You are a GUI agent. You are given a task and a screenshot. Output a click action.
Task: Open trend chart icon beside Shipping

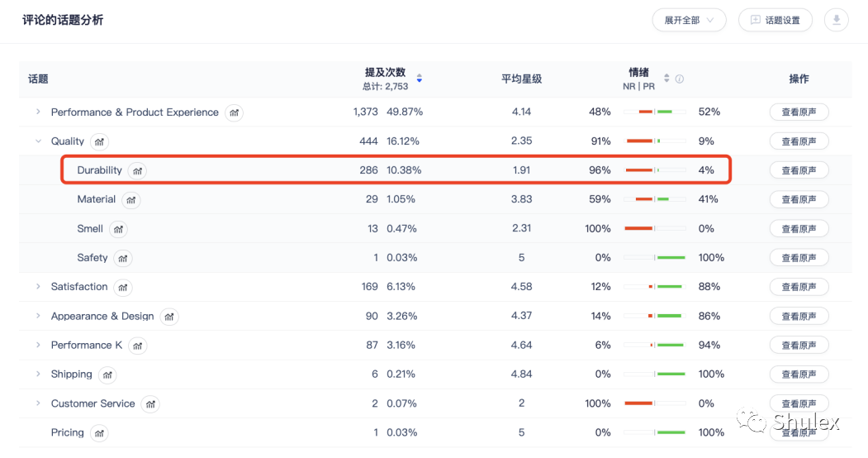[107, 375]
